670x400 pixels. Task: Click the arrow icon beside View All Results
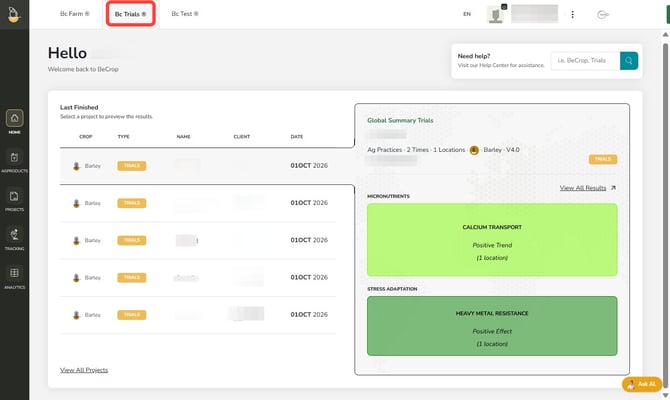613,188
